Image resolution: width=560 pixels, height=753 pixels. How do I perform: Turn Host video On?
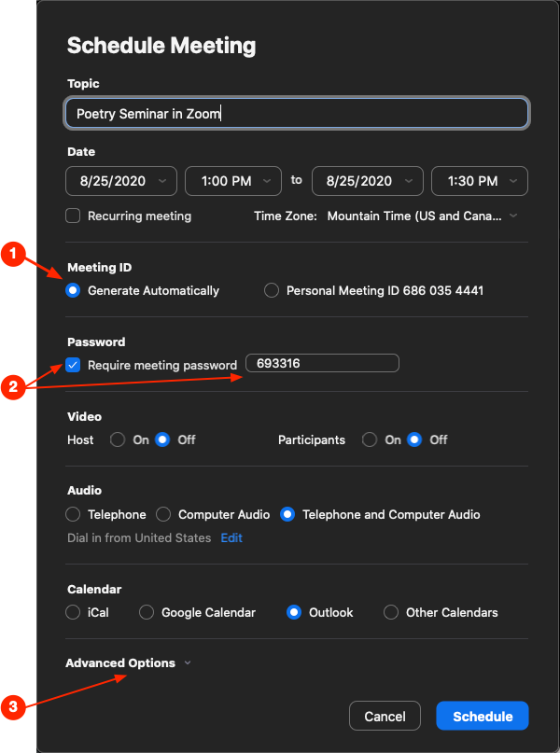point(118,439)
